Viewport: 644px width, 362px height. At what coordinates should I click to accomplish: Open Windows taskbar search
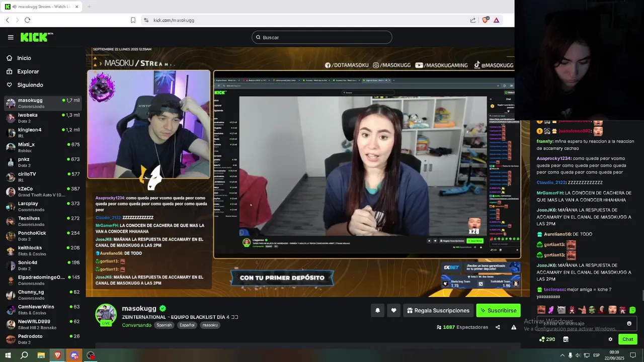pyautogui.click(x=24, y=355)
